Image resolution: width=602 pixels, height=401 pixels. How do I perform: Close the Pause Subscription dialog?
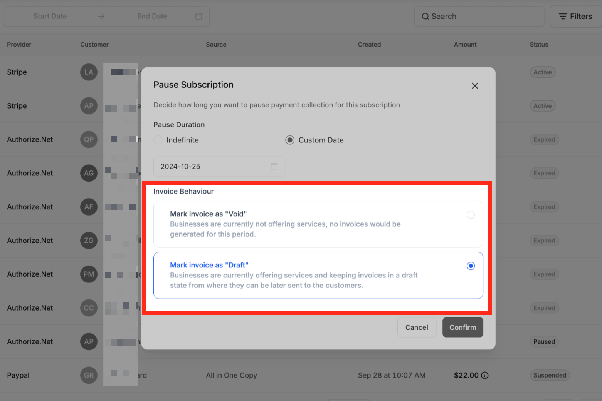475,86
